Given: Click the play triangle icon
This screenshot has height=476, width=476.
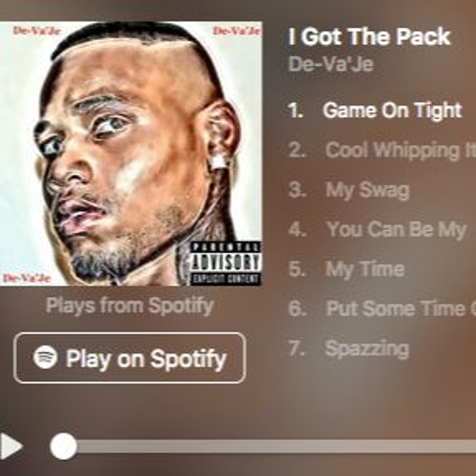Looking at the screenshot, I should (x=11, y=446).
